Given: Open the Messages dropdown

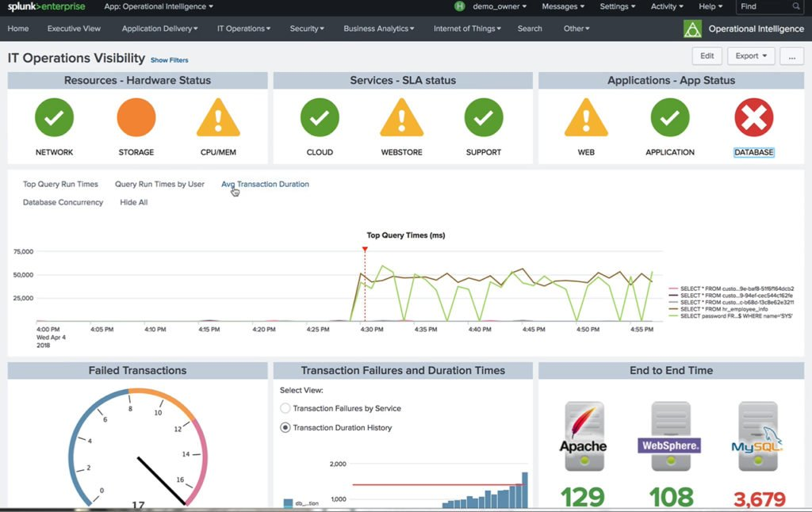Looking at the screenshot, I should click(563, 6).
